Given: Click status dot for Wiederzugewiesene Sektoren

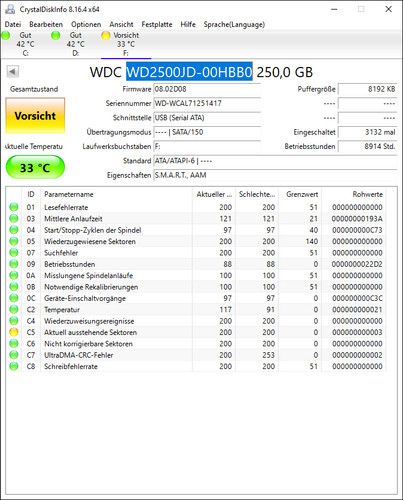Looking at the screenshot, I should (x=14, y=241).
